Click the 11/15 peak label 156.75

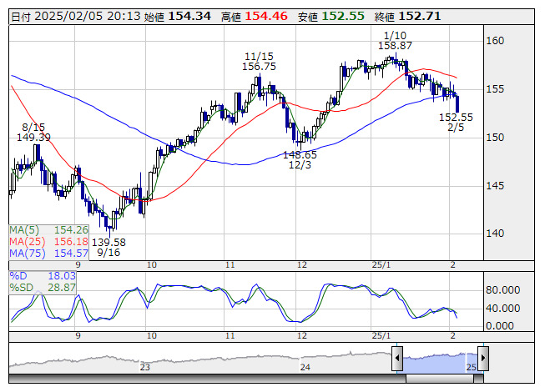(259, 66)
